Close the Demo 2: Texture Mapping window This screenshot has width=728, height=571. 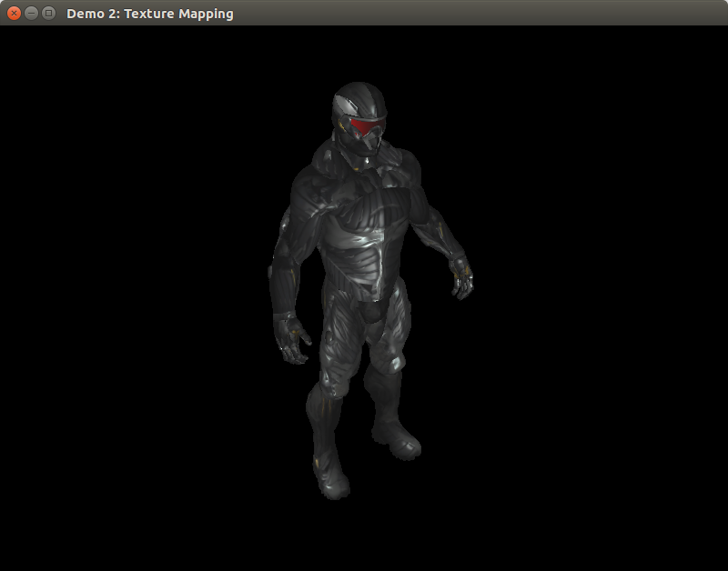[x=14, y=14]
